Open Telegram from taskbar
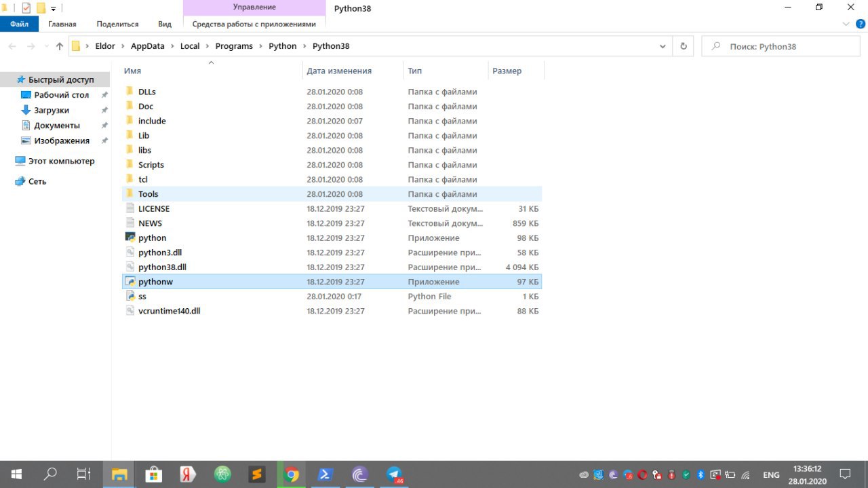The width and height of the screenshot is (868, 488). (x=395, y=474)
